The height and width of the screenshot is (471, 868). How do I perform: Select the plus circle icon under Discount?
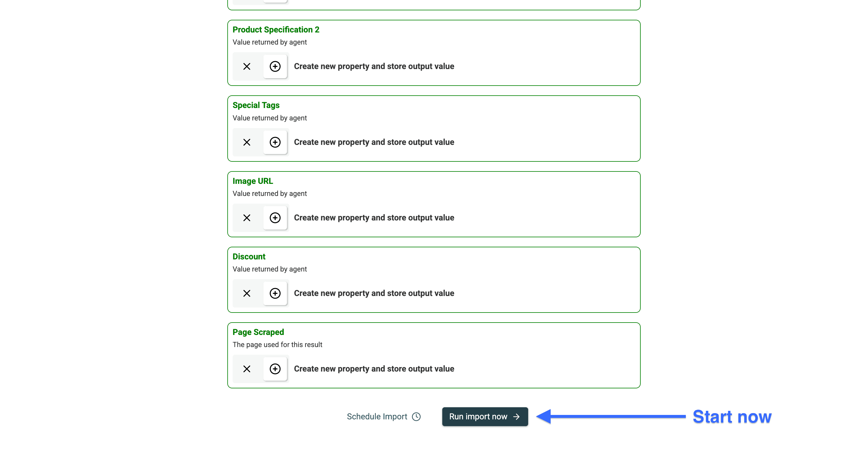click(x=275, y=293)
